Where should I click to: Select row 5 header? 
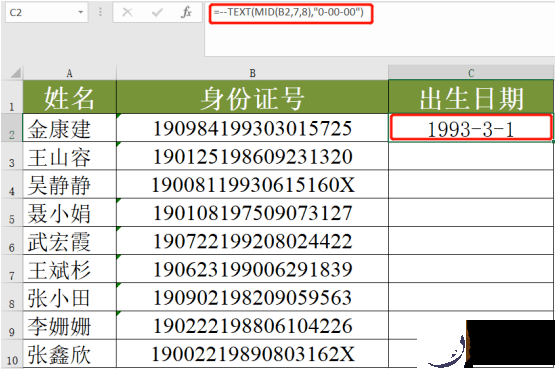point(12,212)
